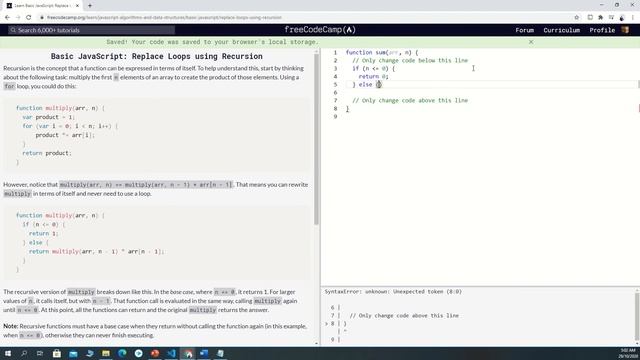Open the Chrome profile avatar icon
The image size is (640, 360).
pos(622,18)
